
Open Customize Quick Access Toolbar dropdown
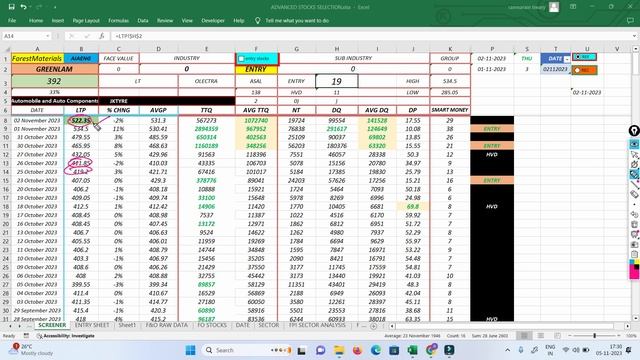(x=55, y=7)
